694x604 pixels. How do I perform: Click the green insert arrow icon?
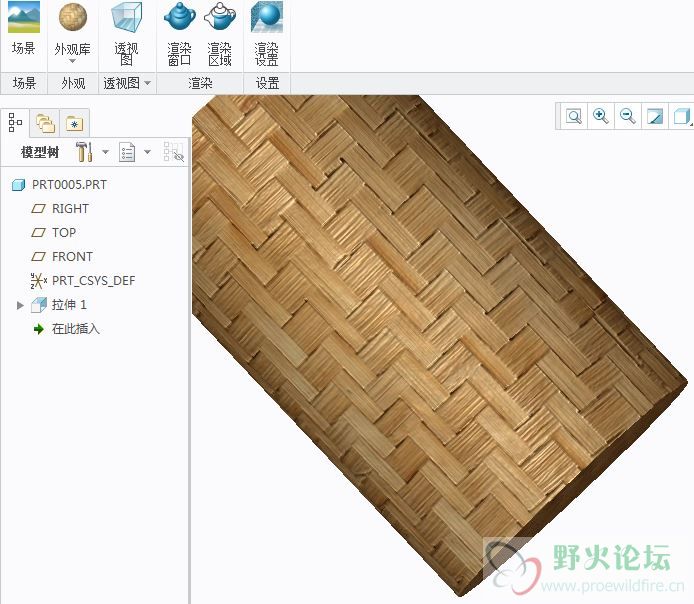39,329
